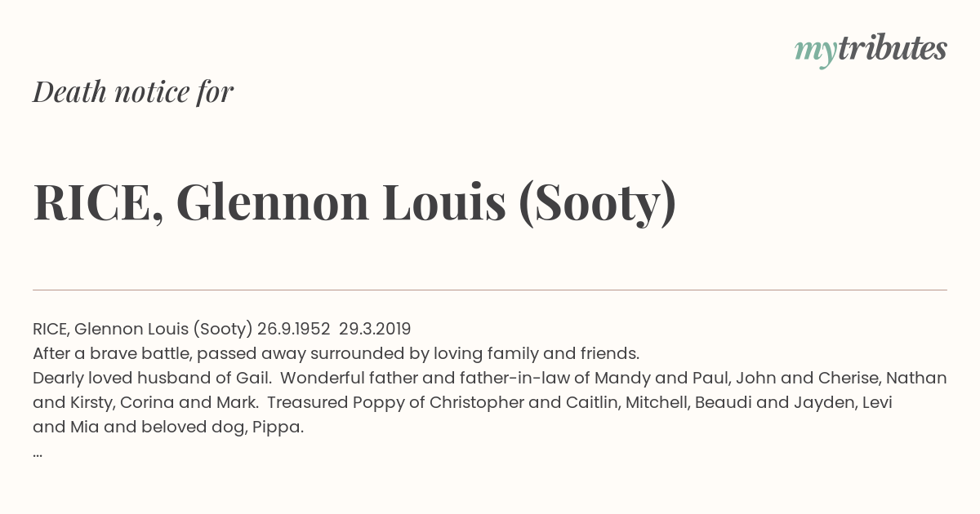Viewport: 980px width, 514px height.
Task: Click the line starting 'After a brave battle'
Action: coord(336,353)
